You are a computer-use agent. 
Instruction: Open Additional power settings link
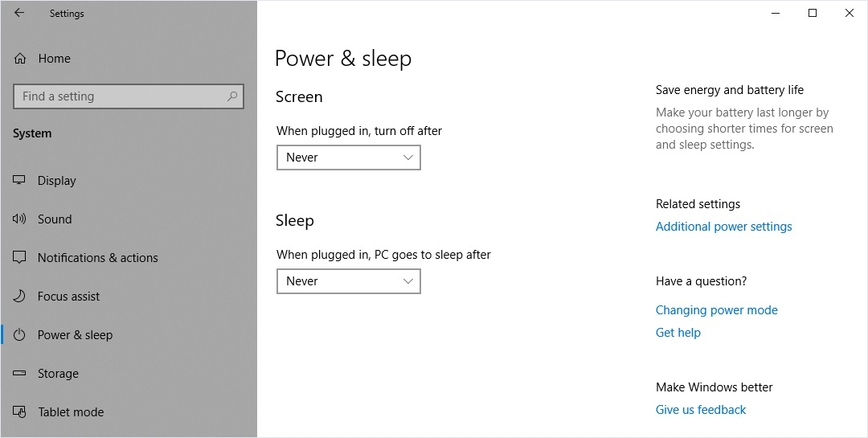(x=723, y=227)
